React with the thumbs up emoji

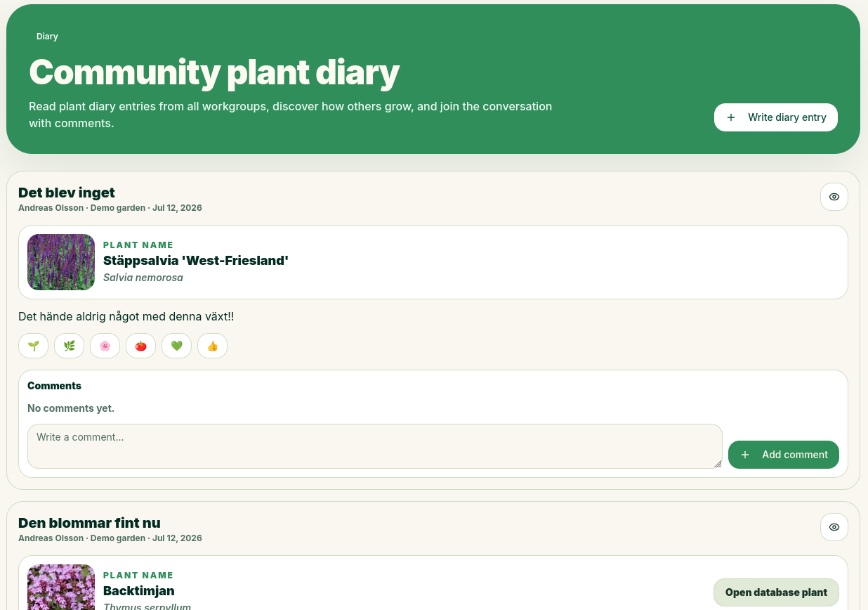212,346
